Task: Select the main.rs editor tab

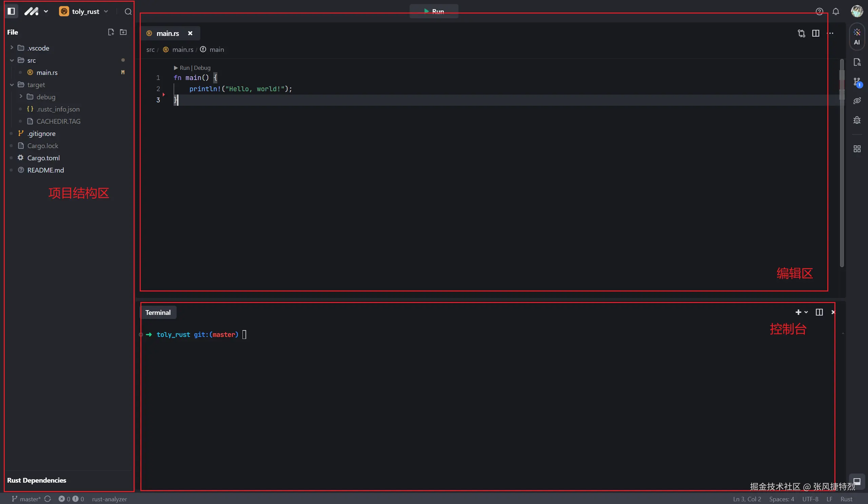Action: pos(167,34)
